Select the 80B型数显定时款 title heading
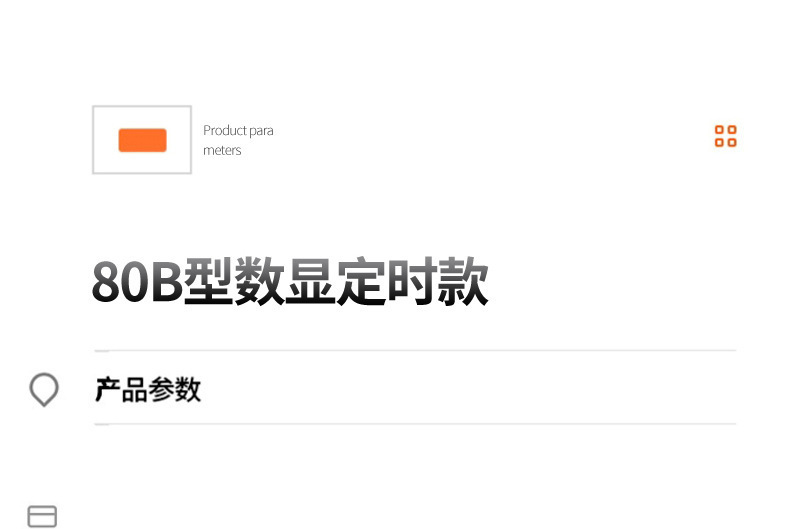The width and height of the screenshot is (790, 529). [290, 281]
